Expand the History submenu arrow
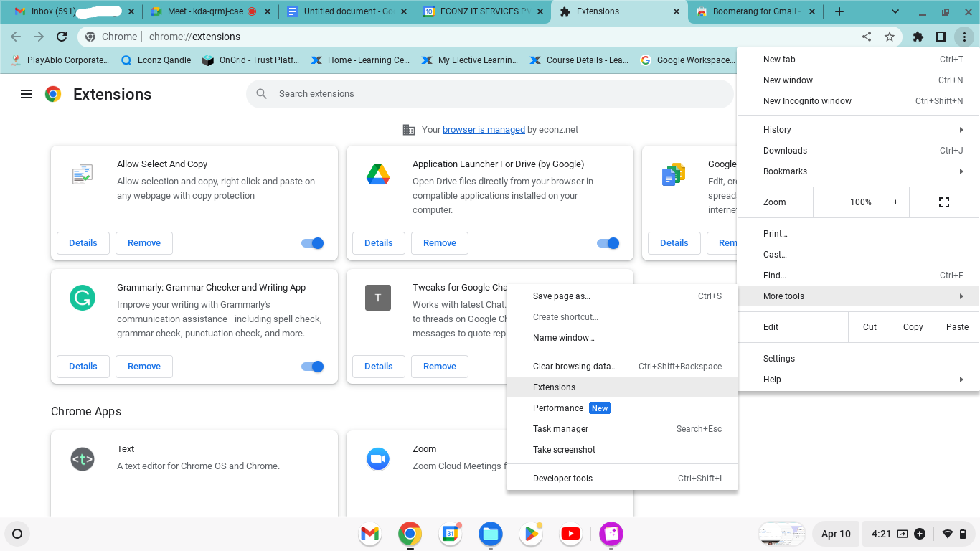This screenshot has height=551, width=980. pyautogui.click(x=961, y=130)
